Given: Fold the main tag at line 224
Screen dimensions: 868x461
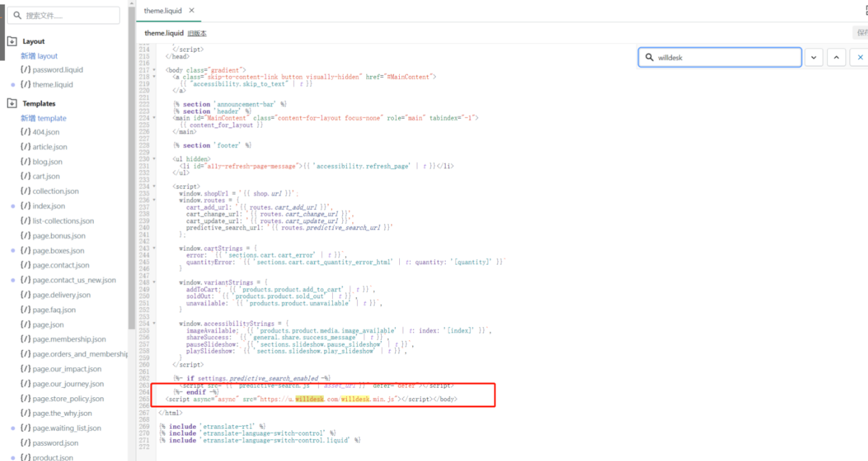Looking at the screenshot, I should (154, 118).
